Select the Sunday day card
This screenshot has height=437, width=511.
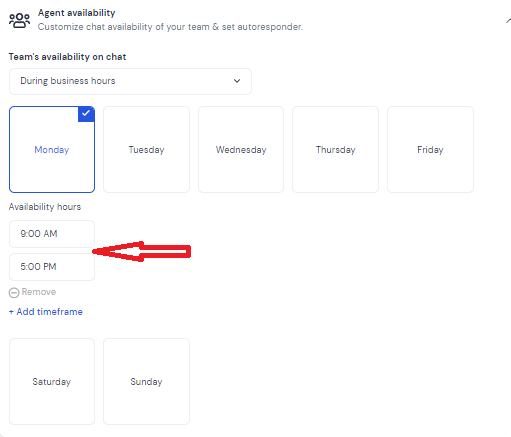pyautogui.click(x=146, y=381)
